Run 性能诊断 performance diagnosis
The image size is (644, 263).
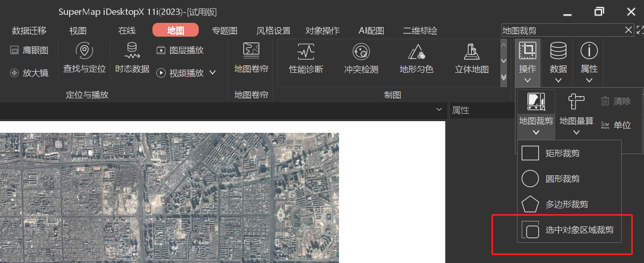coord(306,58)
